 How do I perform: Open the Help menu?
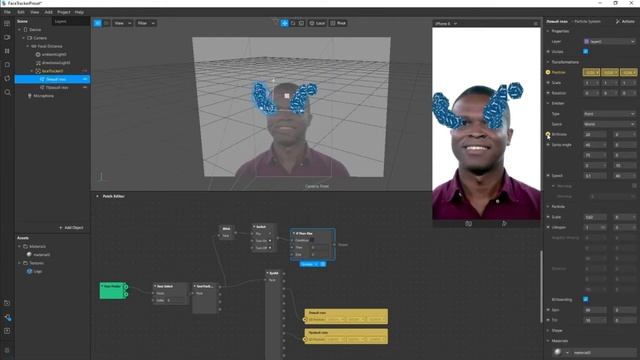point(79,12)
